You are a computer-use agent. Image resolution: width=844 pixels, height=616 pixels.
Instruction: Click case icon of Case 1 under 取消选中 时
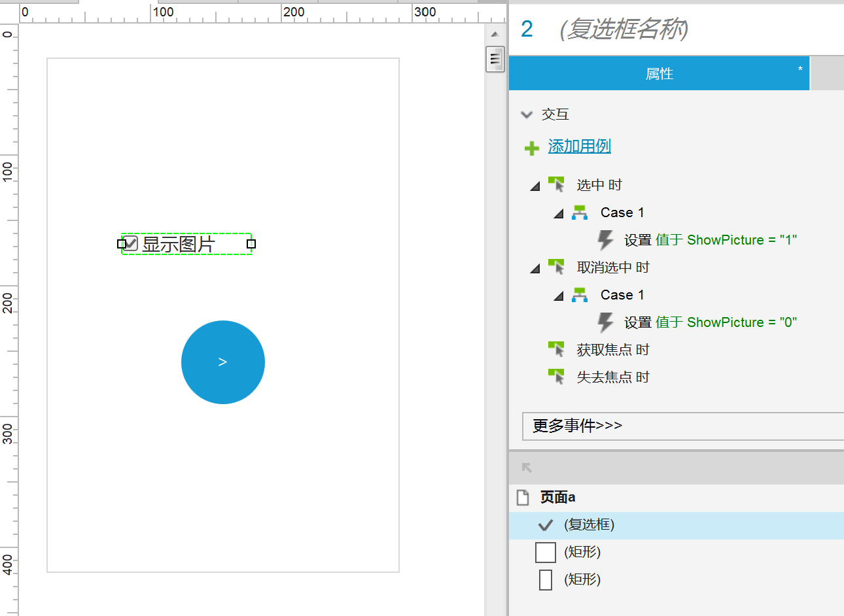(x=580, y=295)
